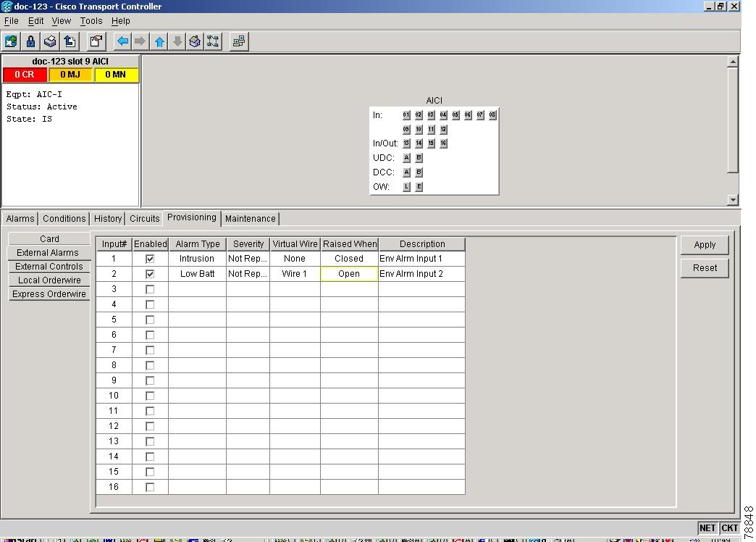This screenshot has width=756, height=542.
Task: Open Alarm Type cell showing Intrusion
Action: [x=197, y=259]
